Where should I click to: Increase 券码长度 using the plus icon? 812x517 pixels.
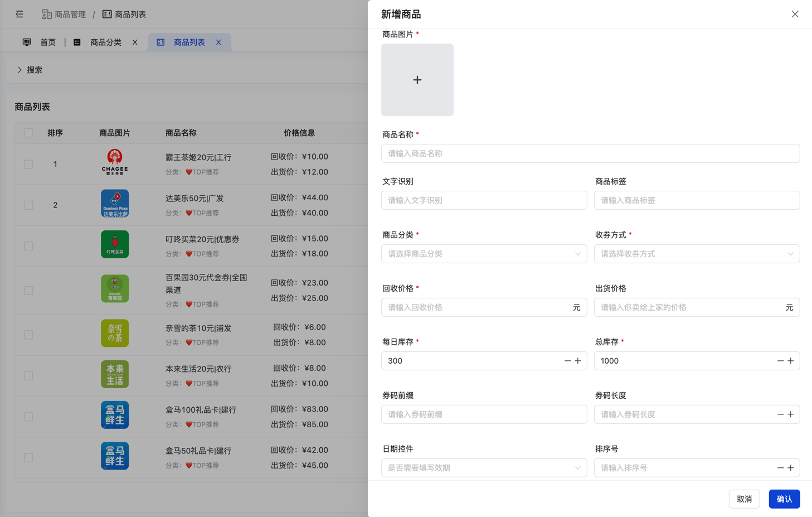[x=791, y=414]
